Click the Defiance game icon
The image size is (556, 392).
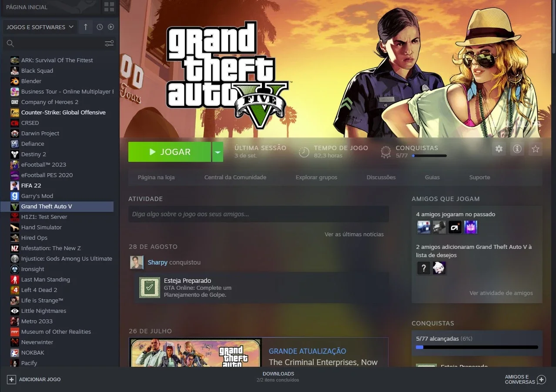tap(15, 144)
